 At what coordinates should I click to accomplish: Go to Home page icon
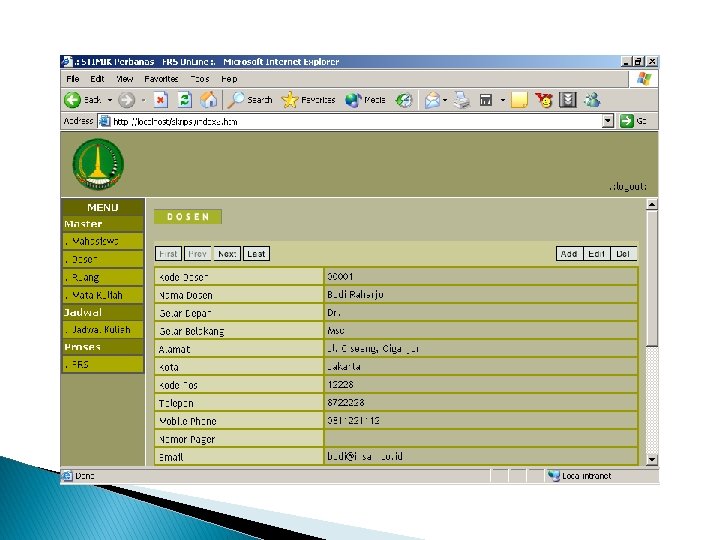click(208, 100)
